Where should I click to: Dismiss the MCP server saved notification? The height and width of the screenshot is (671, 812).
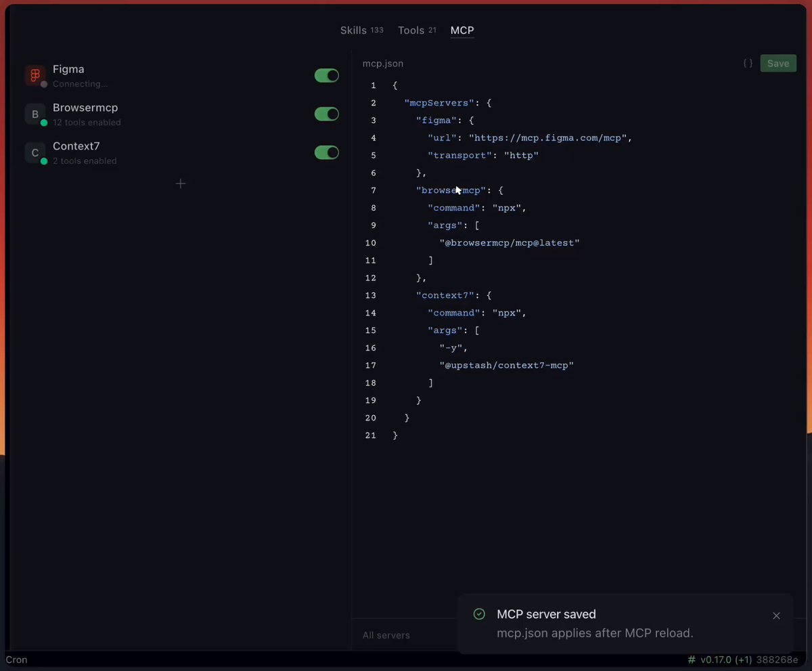pos(776,615)
